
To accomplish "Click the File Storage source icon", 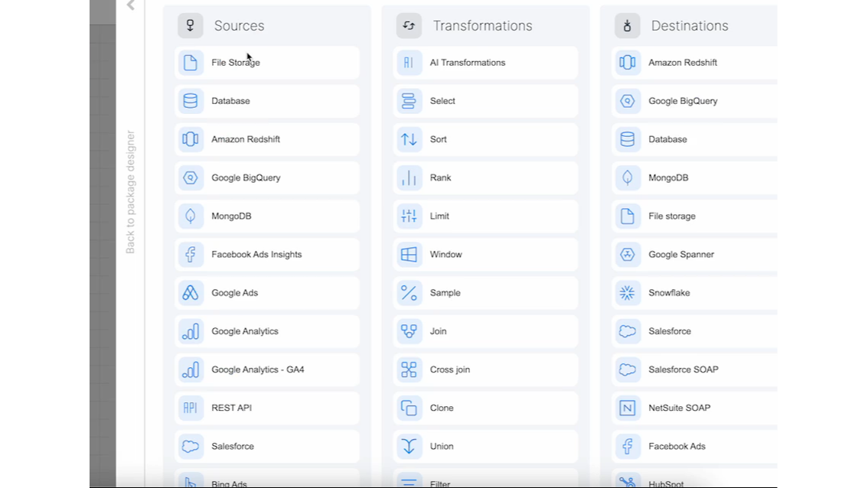I will pyautogui.click(x=191, y=63).
